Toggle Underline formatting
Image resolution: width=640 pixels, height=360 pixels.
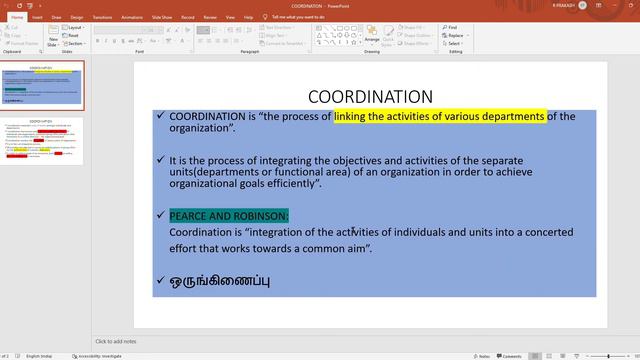tap(114, 41)
